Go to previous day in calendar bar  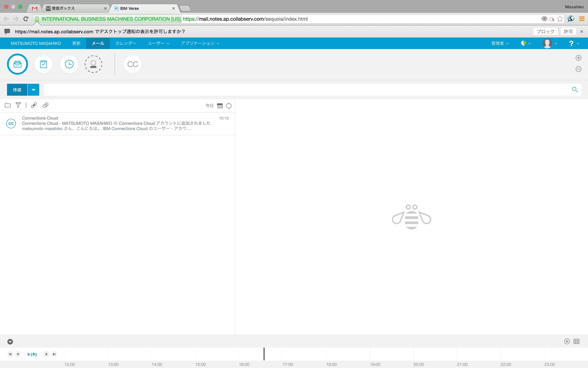pyautogui.click(x=18, y=354)
